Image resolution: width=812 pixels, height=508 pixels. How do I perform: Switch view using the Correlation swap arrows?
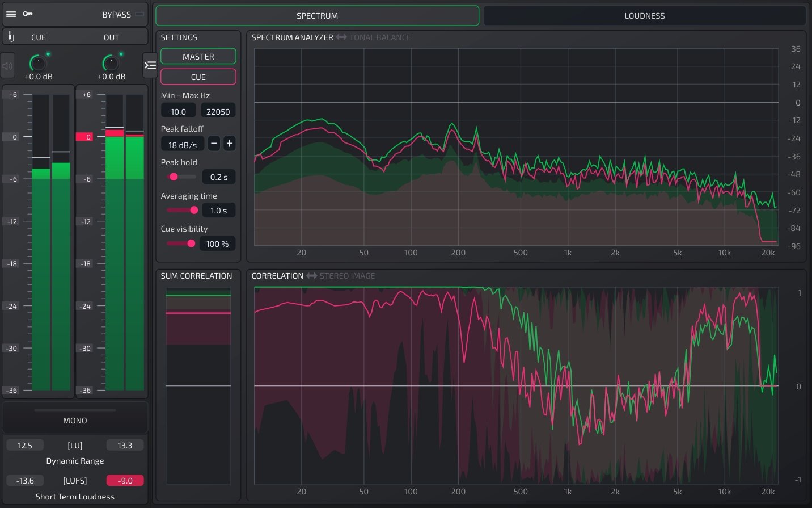click(311, 276)
